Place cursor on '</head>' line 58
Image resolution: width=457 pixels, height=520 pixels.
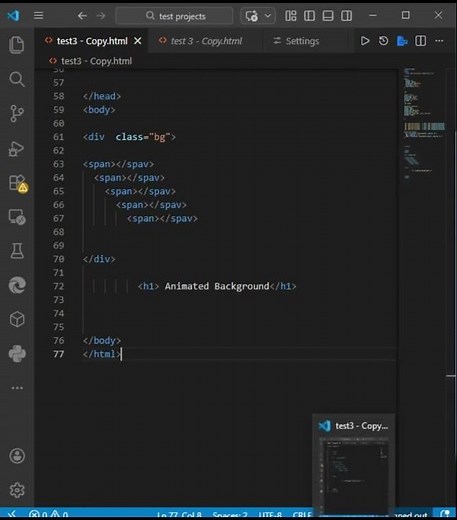(102, 96)
